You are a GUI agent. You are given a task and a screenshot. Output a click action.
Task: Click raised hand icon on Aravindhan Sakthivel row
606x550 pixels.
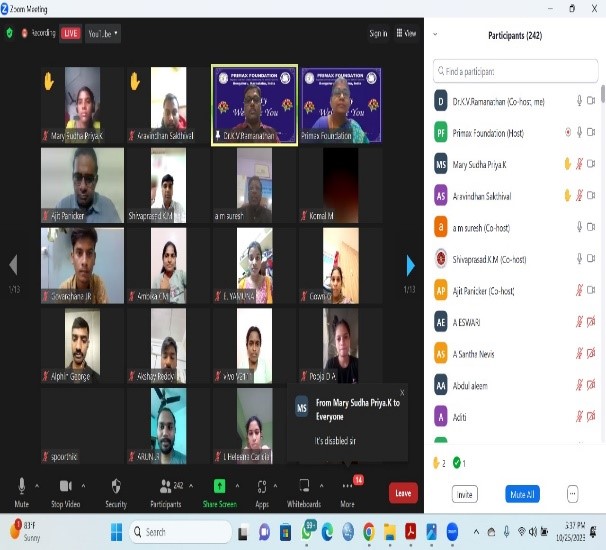[x=567, y=196]
